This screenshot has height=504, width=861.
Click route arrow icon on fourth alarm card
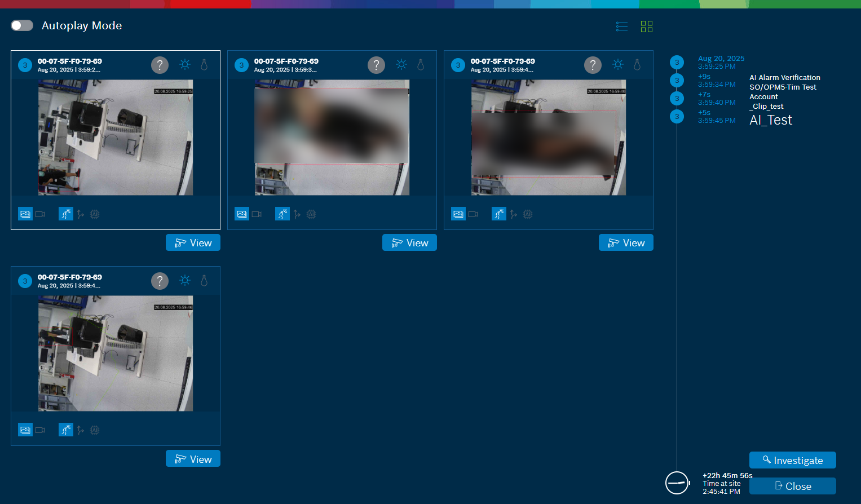81,430
